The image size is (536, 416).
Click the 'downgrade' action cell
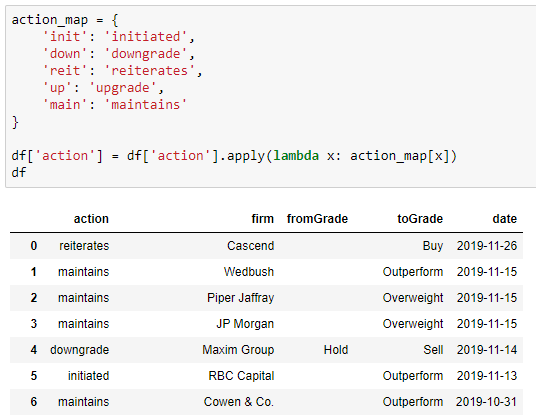80,350
